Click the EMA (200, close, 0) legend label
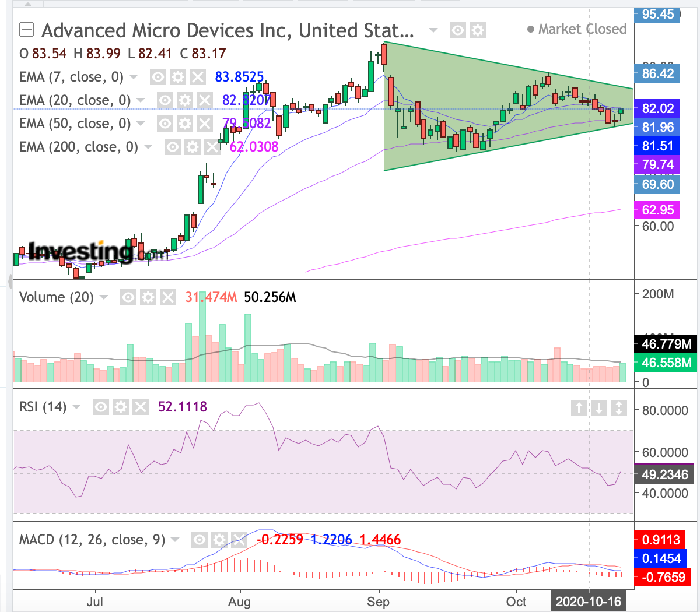 [x=79, y=147]
